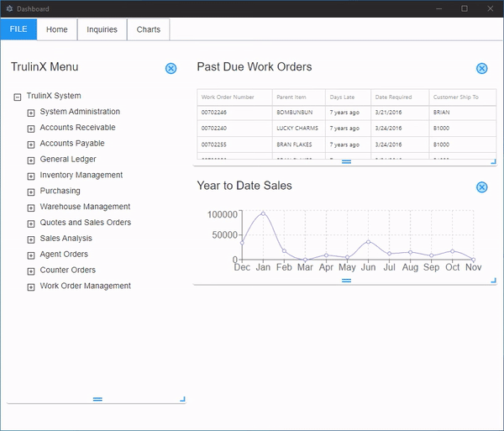This screenshot has width=504, height=431.
Task: Select Sales Analysis in the tree
Action: pos(66,238)
